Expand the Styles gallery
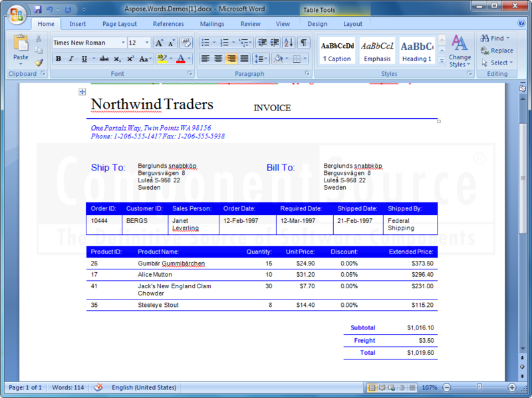Viewport: 532px width, 398px height. click(442, 61)
